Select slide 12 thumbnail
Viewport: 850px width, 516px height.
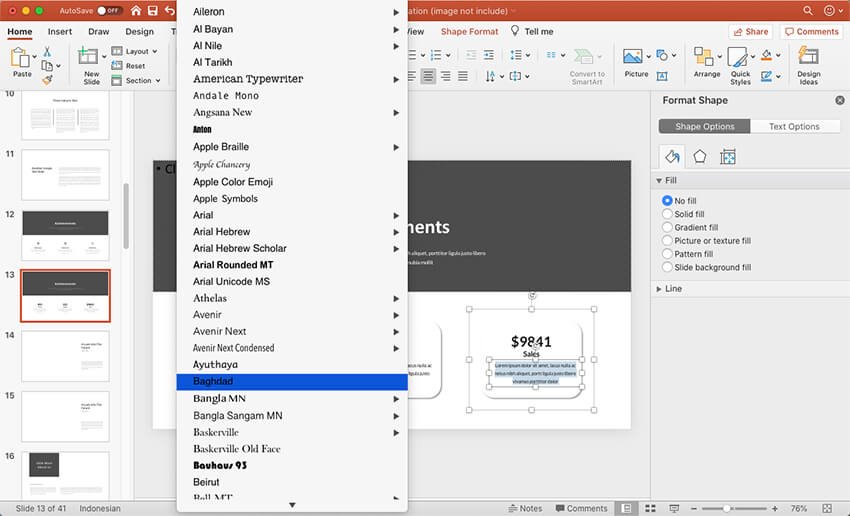click(x=65, y=236)
